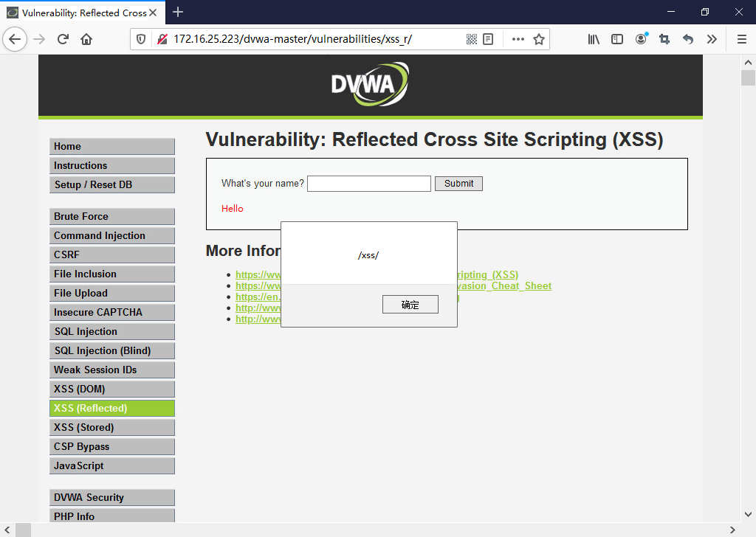Click the horizontal scrollbar right arrow
This screenshot has height=537, width=756.
pyautogui.click(x=732, y=530)
